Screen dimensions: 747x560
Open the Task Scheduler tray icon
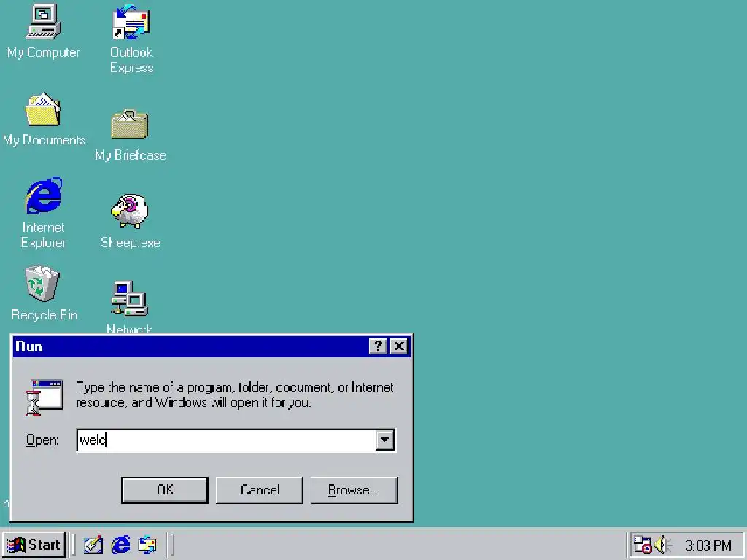click(x=642, y=545)
